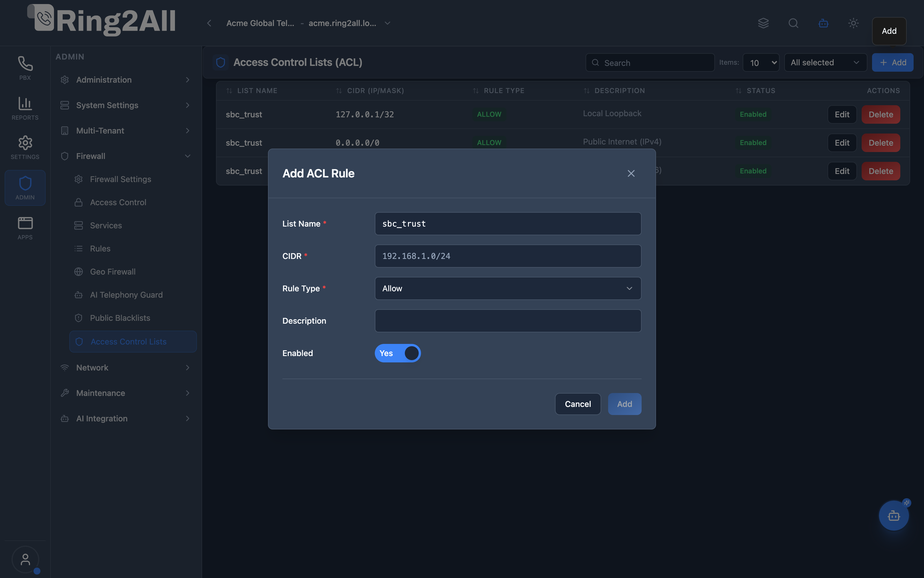Open floating AI assistant bot button
The width and height of the screenshot is (924, 578).
pos(894,516)
